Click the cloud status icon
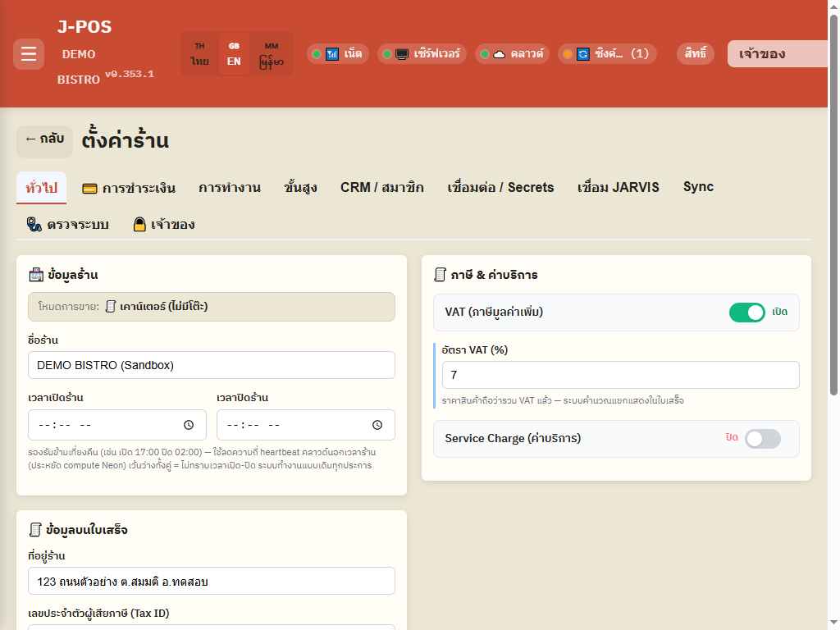The width and height of the screenshot is (840, 630). 500,54
